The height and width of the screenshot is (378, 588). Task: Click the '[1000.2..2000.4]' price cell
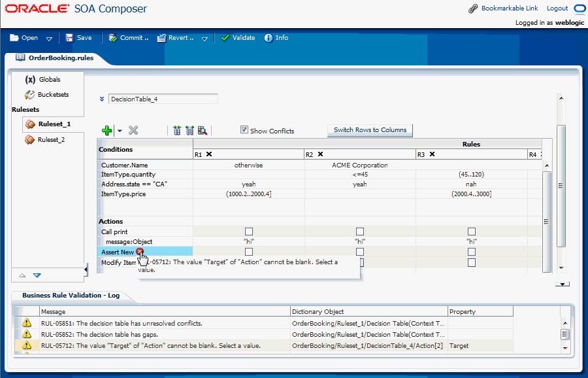click(249, 194)
